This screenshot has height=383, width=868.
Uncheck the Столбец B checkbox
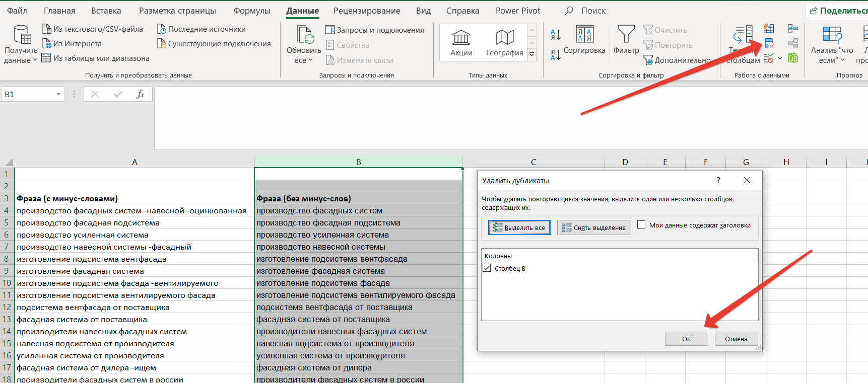[487, 268]
